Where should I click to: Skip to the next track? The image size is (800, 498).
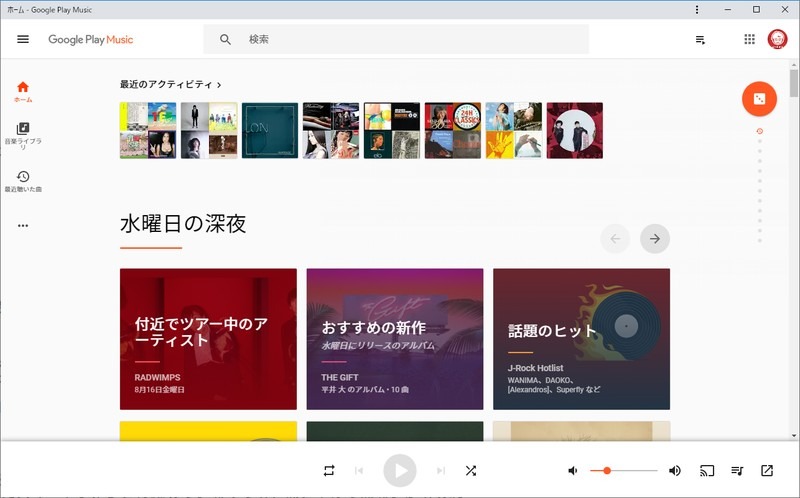[441, 470]
